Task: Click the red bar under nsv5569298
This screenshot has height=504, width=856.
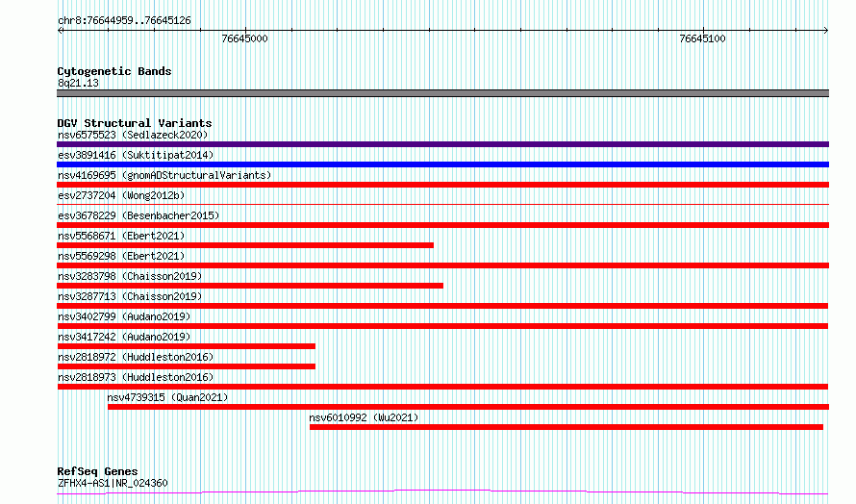Action: pos(442,265)
